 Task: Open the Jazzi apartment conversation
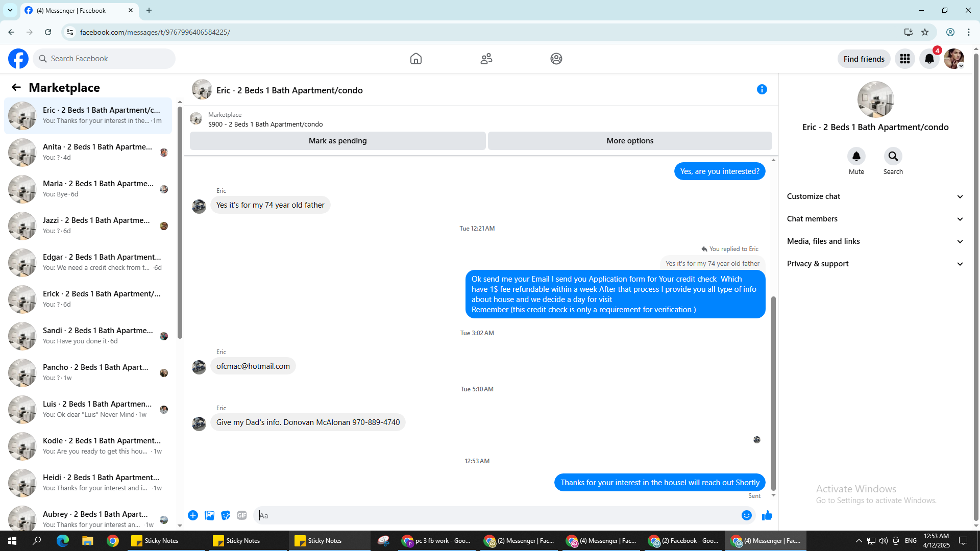click(x=88, y=226)
